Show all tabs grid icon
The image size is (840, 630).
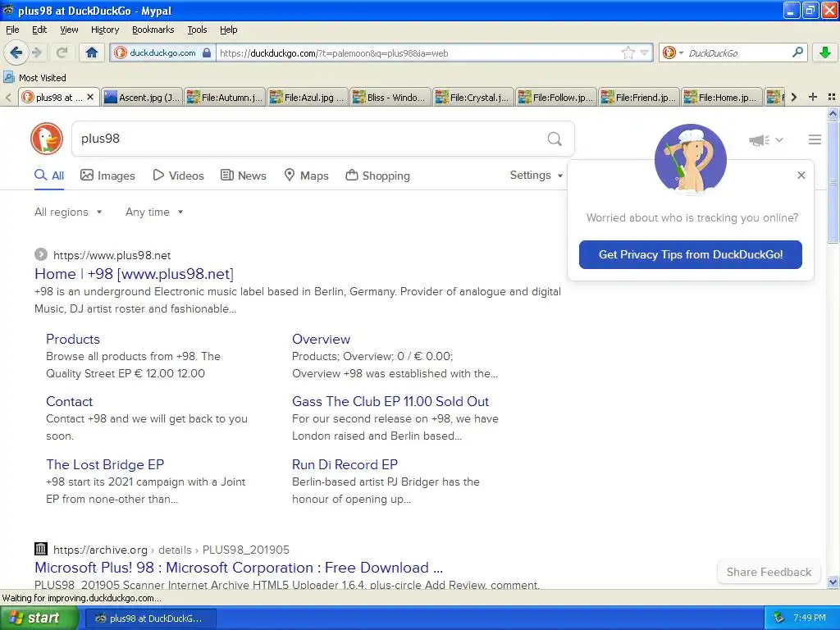832,97
